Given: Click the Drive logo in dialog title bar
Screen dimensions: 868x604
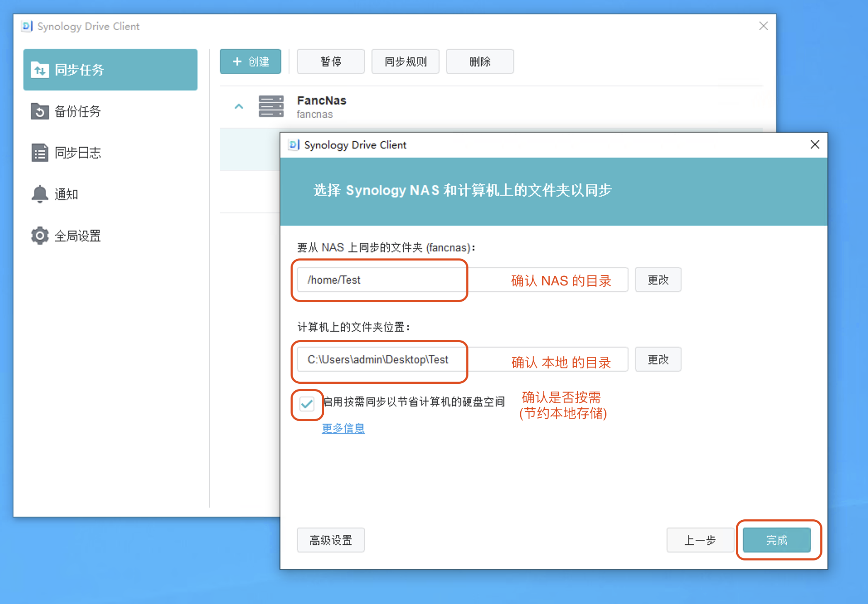Looking at the screenshot, I should 294,145.
